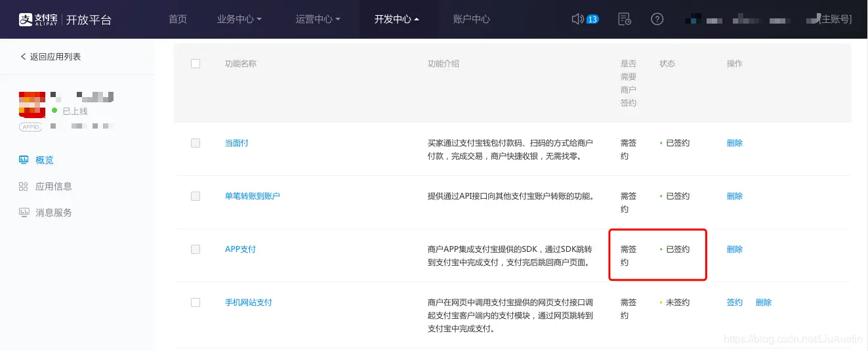Click the APPID badge in sidebar
Screen dimensions: 868x351
31,127
